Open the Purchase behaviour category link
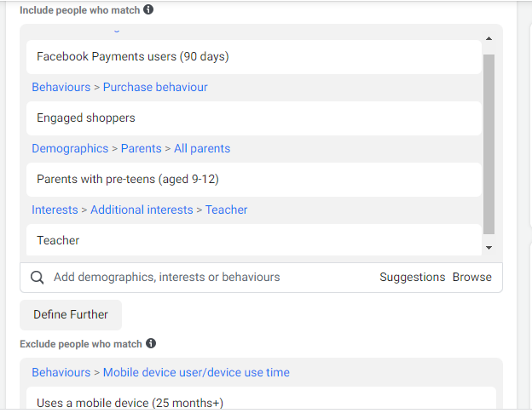This screenshot has width=532, height=419. (155, 87)
